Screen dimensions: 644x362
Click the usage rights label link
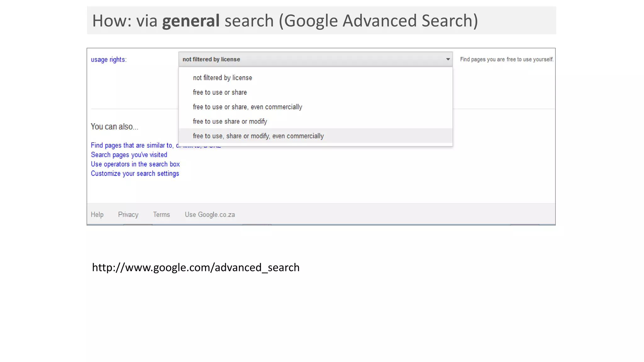point(108,59)
